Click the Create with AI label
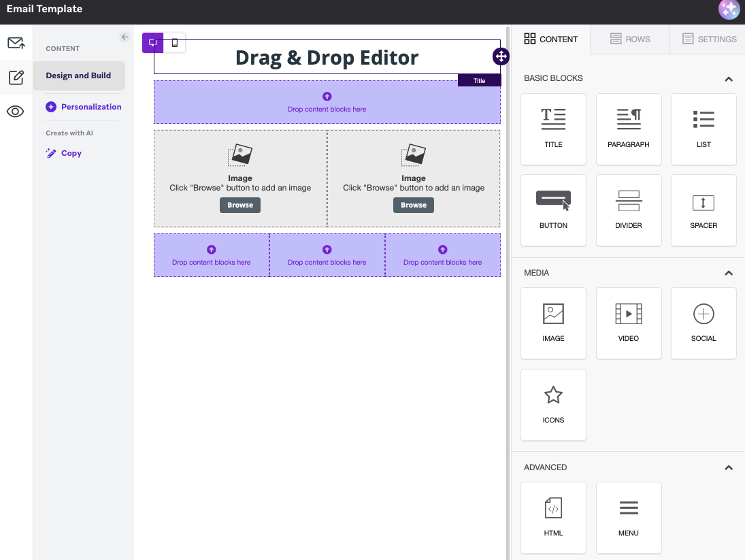745x560 pixels. click(x=69, y=133)
